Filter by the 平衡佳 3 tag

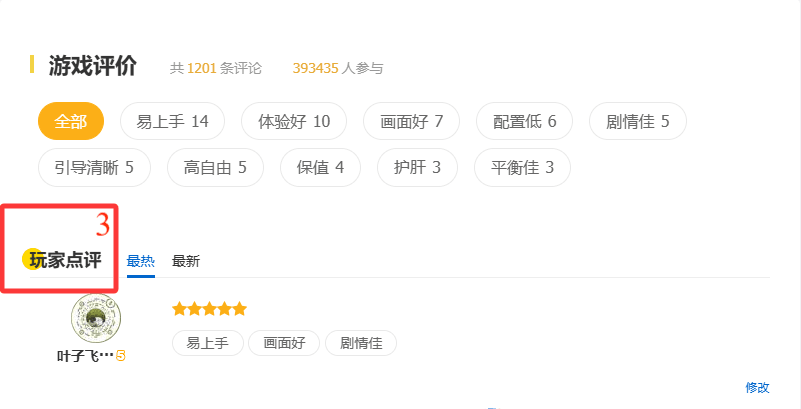click(522, 167)
